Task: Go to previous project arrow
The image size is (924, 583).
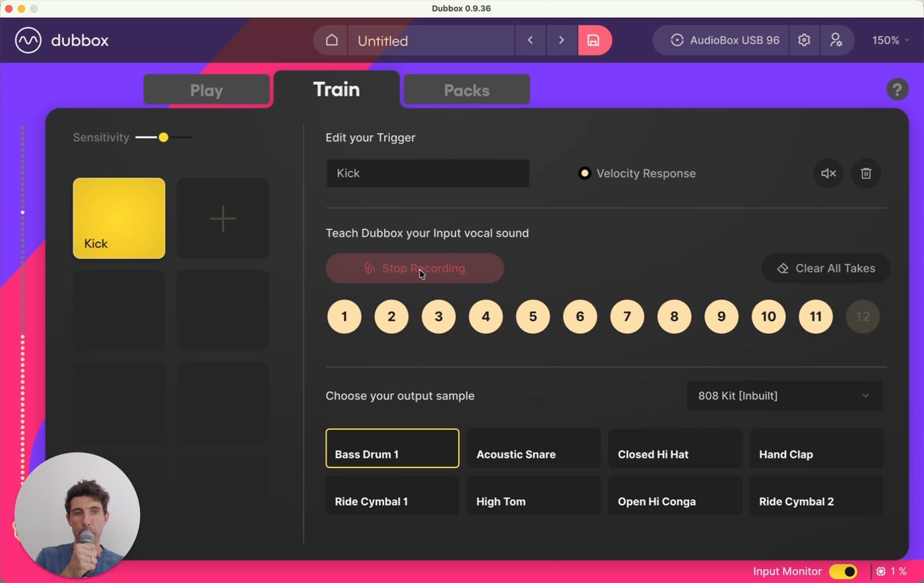Action: 530,40
